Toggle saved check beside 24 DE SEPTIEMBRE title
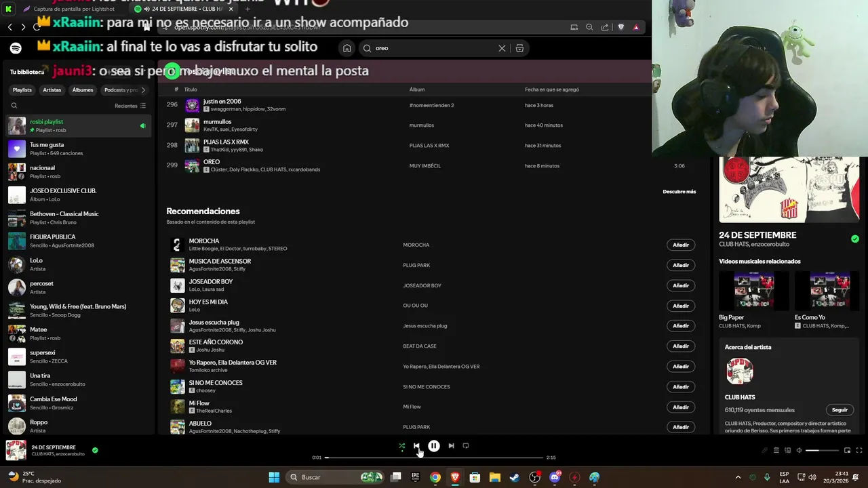The image size is (868, 488). click(854, 239)
